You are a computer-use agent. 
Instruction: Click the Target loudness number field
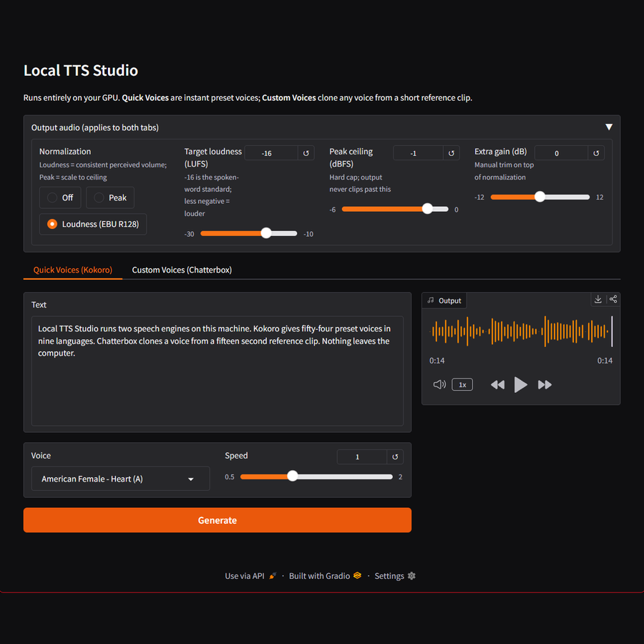coord(271,153)
